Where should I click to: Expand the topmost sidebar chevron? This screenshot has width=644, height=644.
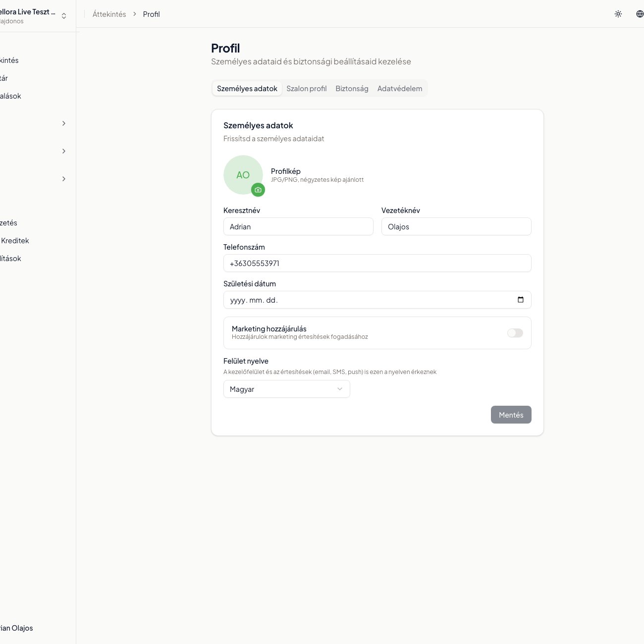(64, 123)
